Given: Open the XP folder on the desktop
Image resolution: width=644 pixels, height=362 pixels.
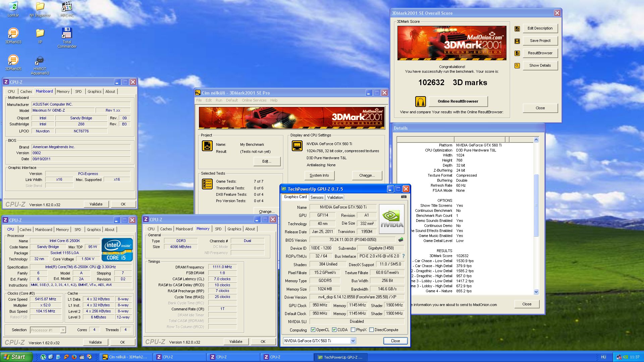Looking at the screenshot, I should pyautogui.click(x=40, y=33).
